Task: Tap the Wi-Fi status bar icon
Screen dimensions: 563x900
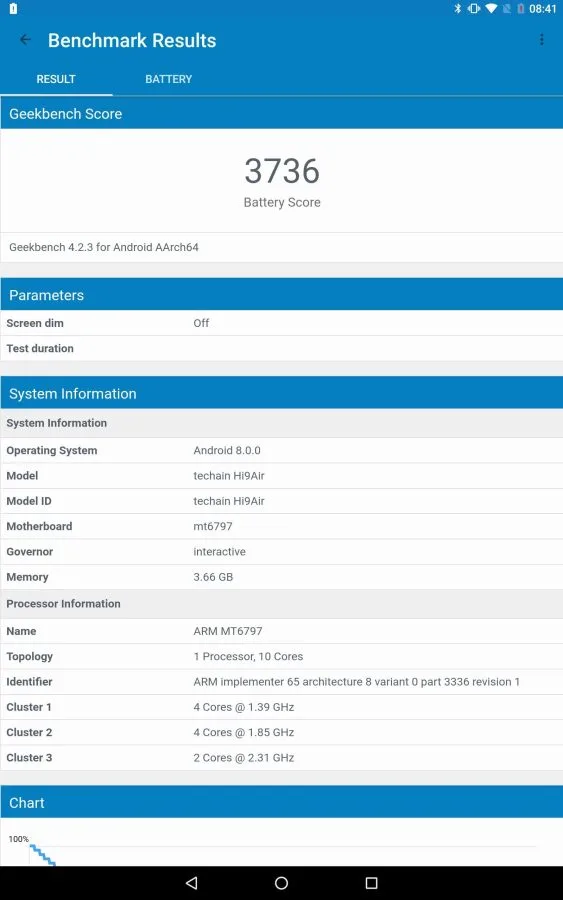Action: (491, 9)
